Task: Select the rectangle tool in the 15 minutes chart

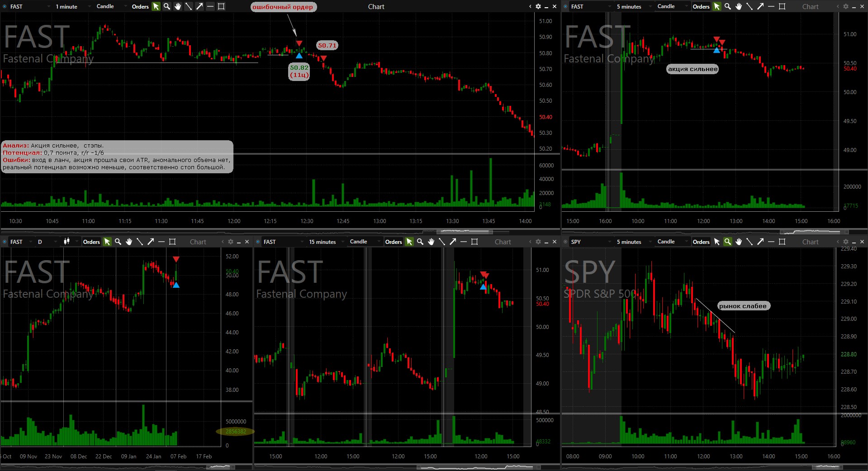Action: click(474, 242)
